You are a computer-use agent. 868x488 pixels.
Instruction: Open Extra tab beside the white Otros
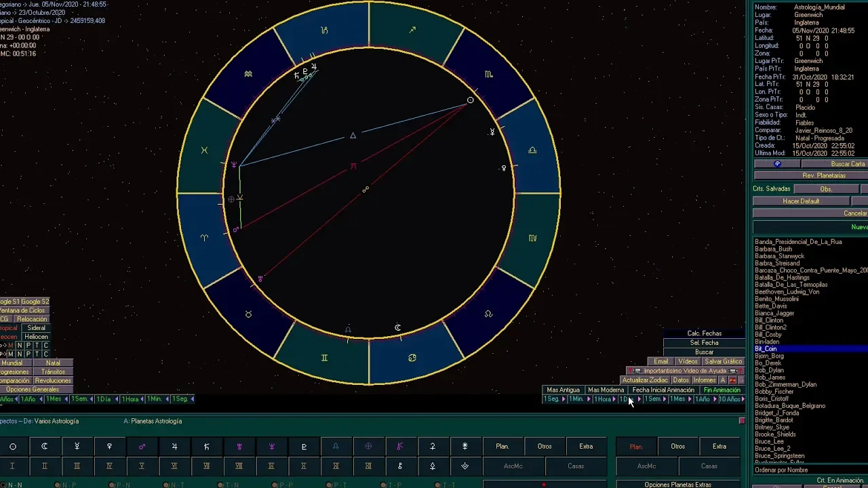(586, 447)
